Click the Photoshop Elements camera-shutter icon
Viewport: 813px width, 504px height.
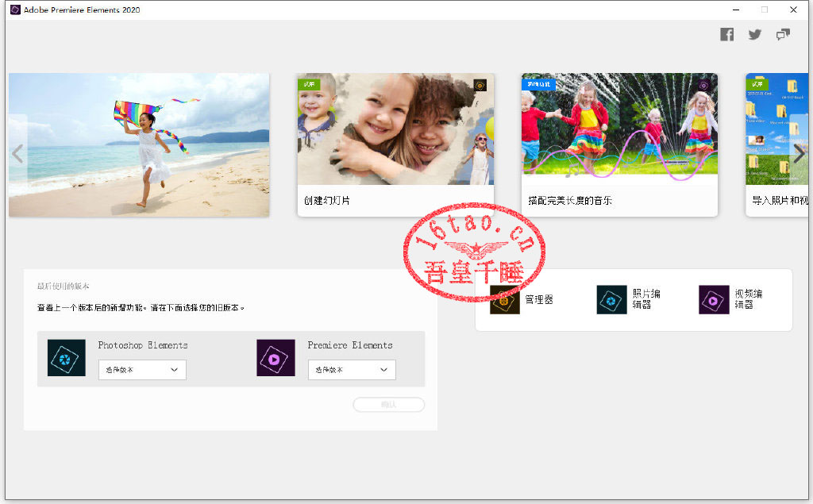66,358
